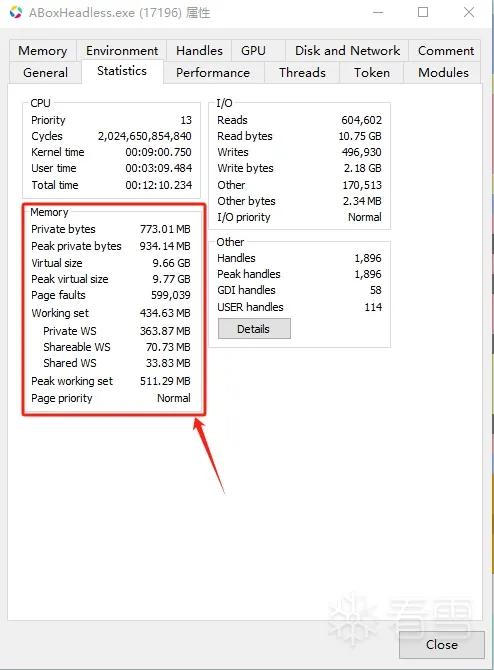
Task: Open the Performance tab
Action: point(213,73)
